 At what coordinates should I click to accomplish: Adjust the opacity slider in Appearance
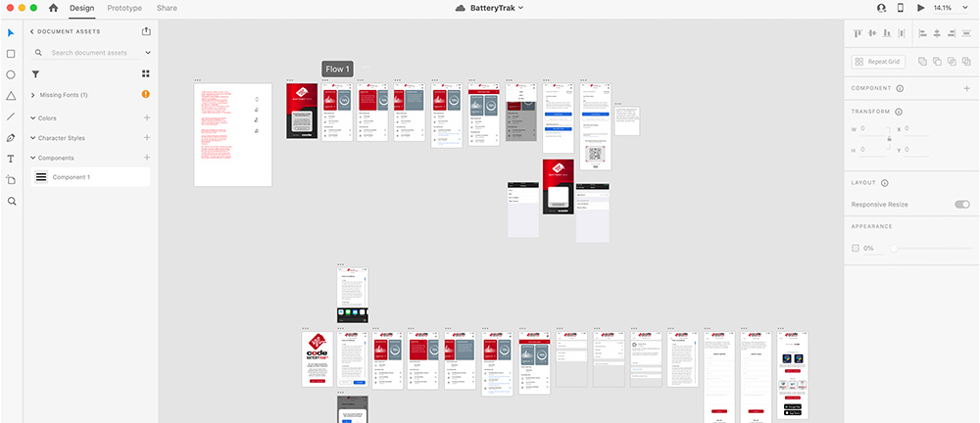pyautogui.click(x=893, y=248)
